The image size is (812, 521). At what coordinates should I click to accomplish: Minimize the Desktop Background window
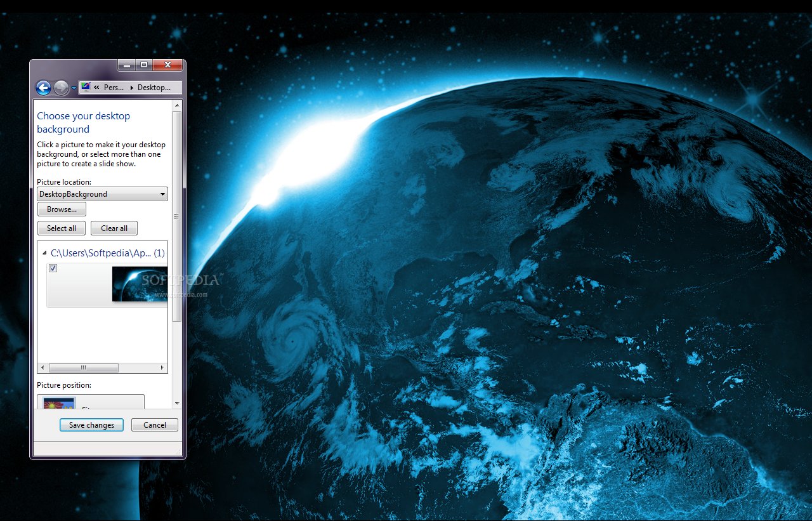coord(126,65)
